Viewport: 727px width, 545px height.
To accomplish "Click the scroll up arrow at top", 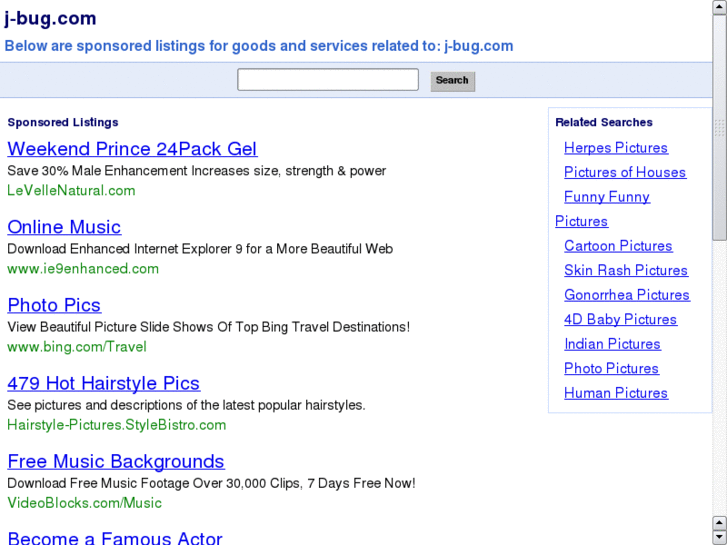I will coord(719,6).
